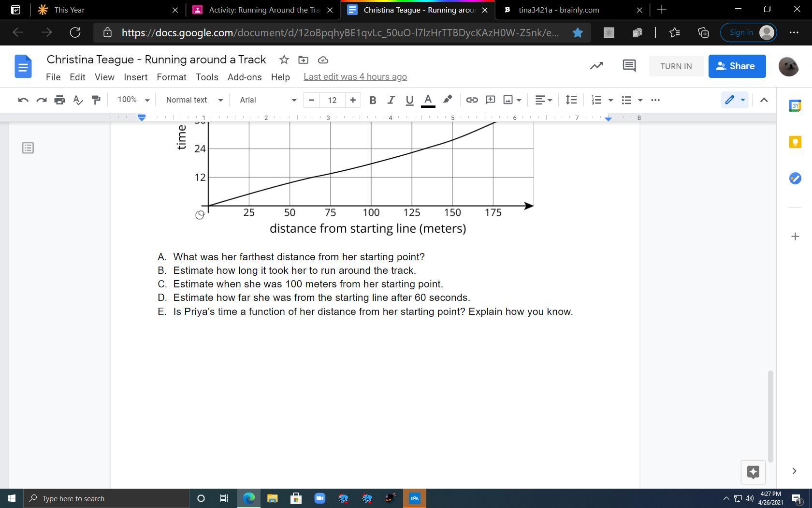Click the TURN IN button
This screenshot has width=812, height=508.
[x=676, y=66]
